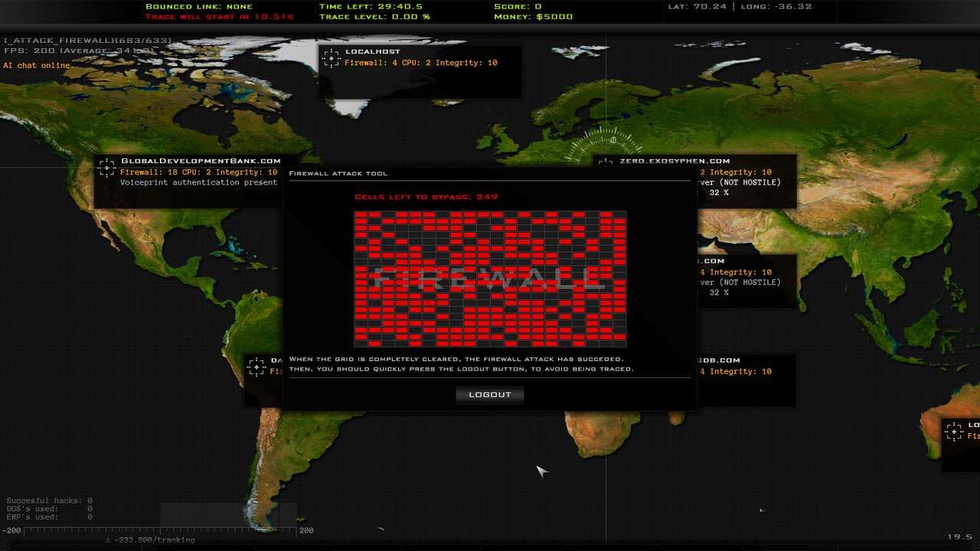This screenshot has width=980, height=551.
Task: Click the target icon on the Australia server
Action: pos(954,432)
